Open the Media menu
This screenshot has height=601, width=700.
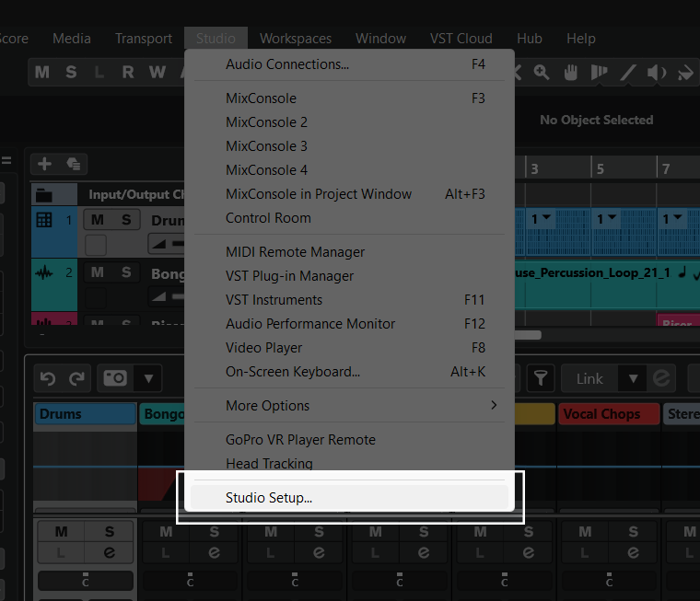[x=72, y=39]
